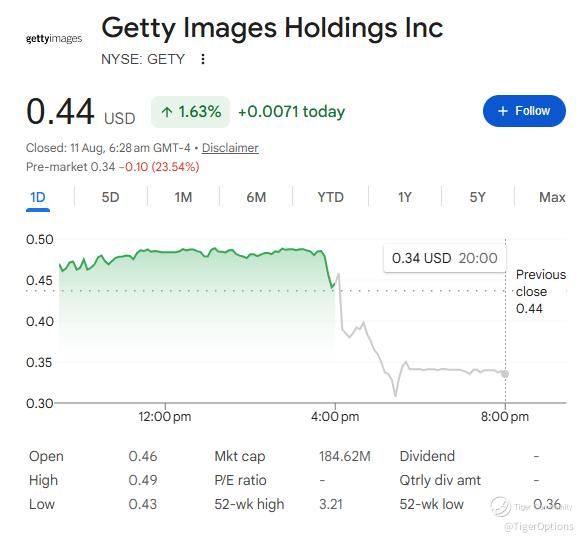Click the 4:00 pm axis marker
This screenshot has height=539, width=584.
click(x=335, y=416)
